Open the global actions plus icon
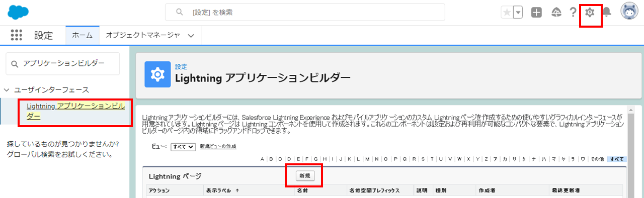This screenshot has width=644, height=198. click(x=536, y=12)
